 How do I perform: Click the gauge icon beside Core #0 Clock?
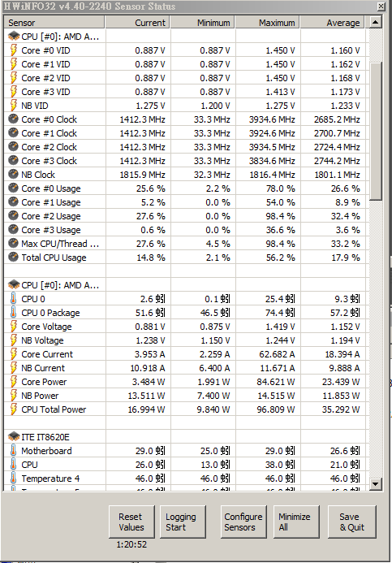13,119
